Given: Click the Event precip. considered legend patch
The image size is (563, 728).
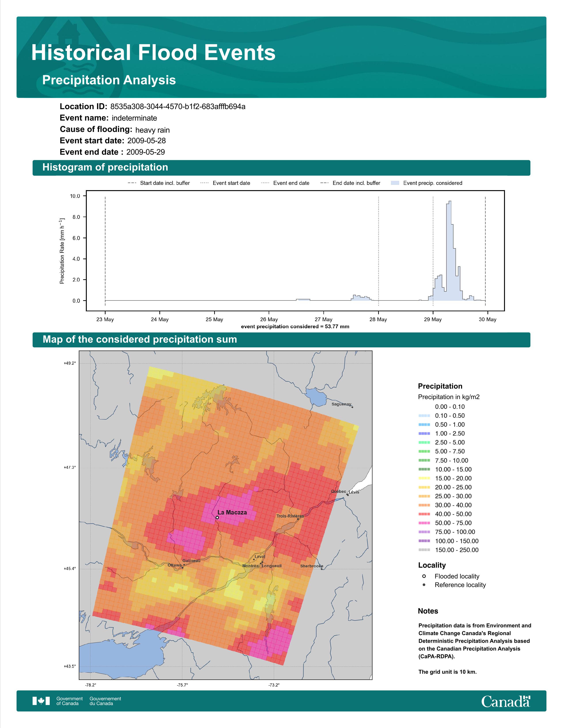Looking at the screenshot, I should coord(395,183).
